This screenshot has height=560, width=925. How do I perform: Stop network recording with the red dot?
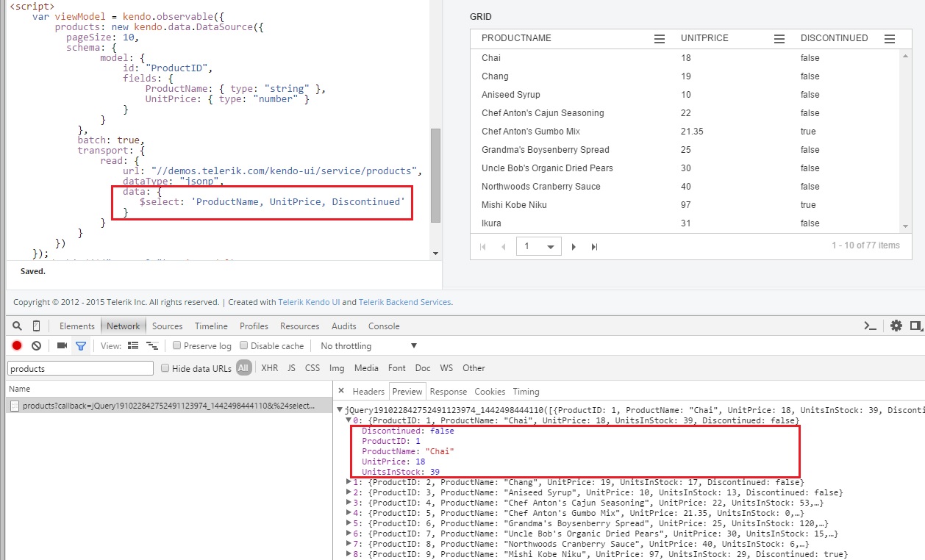tap(17, 345)
